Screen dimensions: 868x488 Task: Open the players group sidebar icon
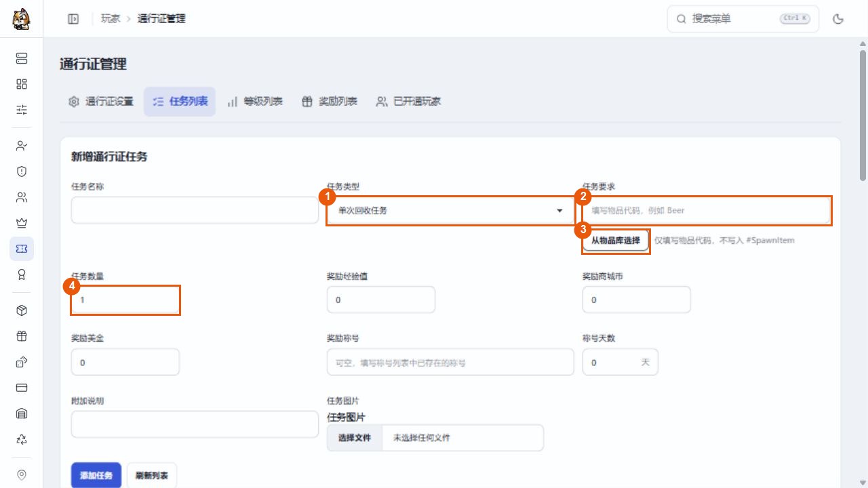coord(22,197)
